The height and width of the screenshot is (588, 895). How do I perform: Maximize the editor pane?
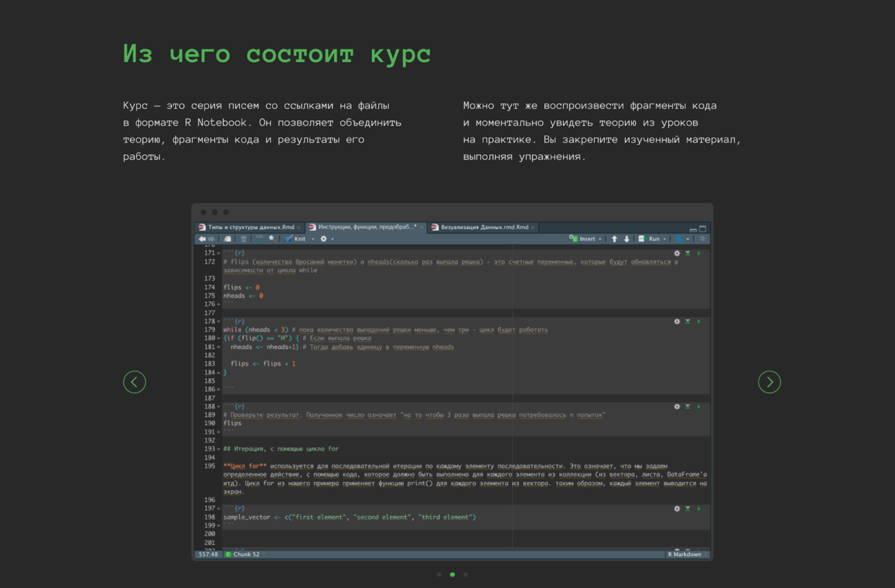(x=703, y=229)
